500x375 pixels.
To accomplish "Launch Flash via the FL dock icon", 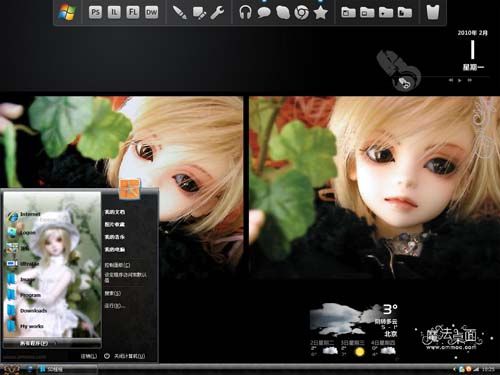I will point(133,13).
